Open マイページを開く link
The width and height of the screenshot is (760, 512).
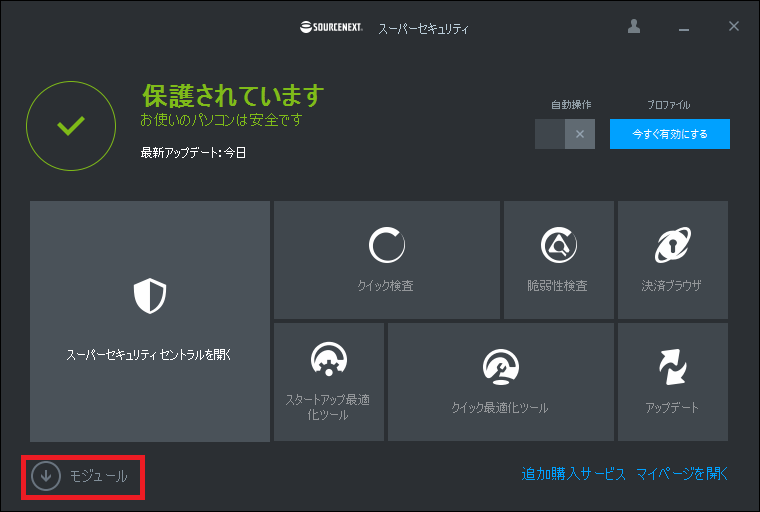coord(682,474)
